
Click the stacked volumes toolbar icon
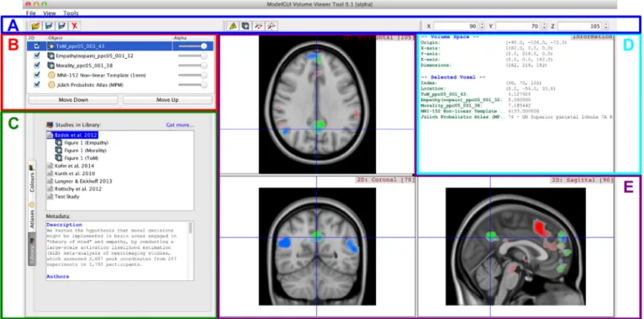(x=245, y=26)
